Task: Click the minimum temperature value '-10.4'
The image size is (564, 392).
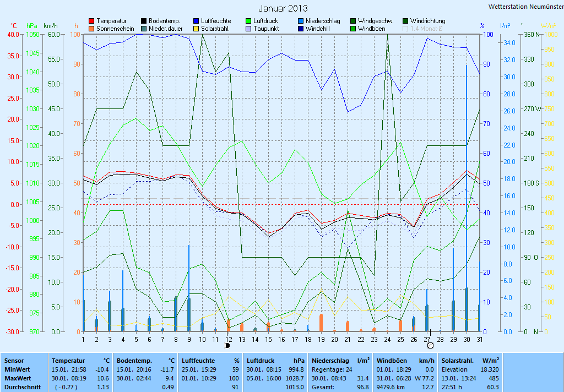Action: click(102, 369)
